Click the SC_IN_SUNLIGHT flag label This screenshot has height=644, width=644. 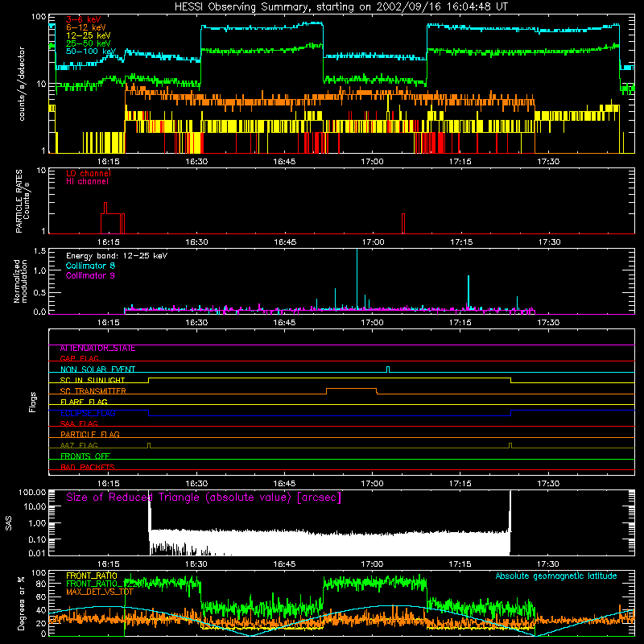pyautogui.click(x=93, y=380)
